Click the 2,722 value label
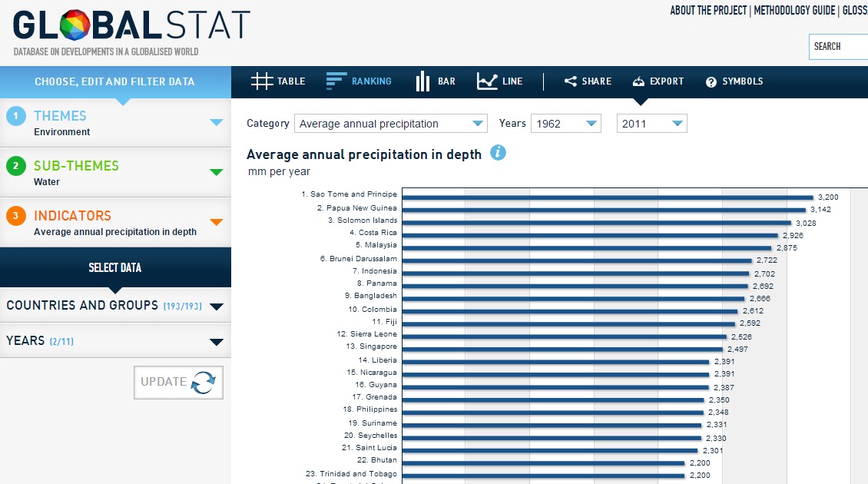 [x=767, y=260]
